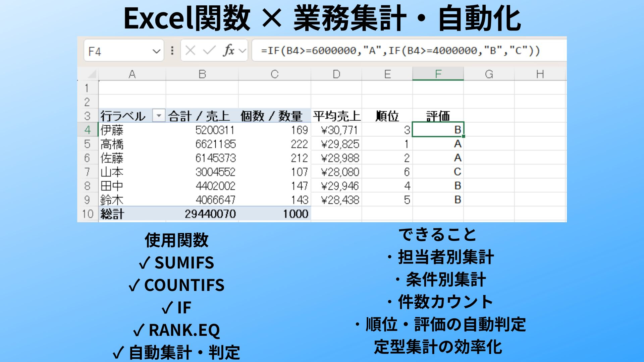
Task: Click the sales value 5200311
Action: tap(202, 130)
